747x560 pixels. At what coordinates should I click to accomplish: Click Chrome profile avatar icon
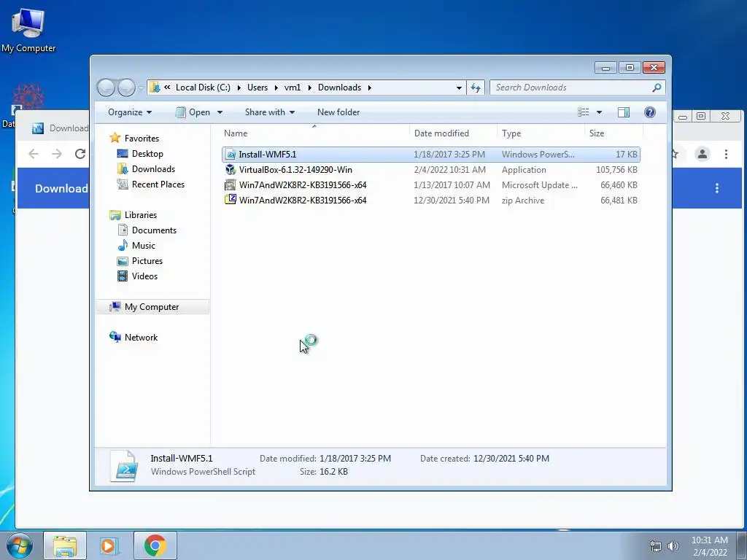702,154
